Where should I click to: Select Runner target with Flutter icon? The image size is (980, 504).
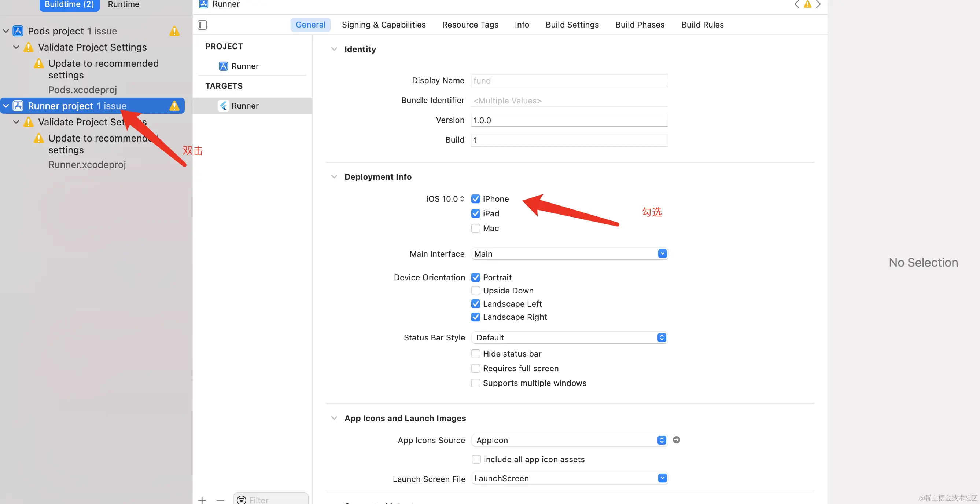coord(244,105)
